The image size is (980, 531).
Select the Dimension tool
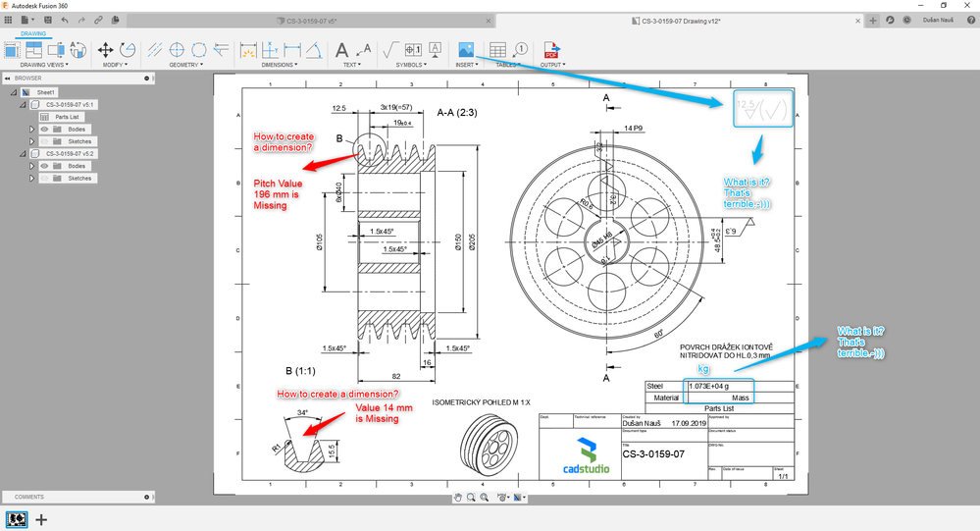[x=248, y=49]
